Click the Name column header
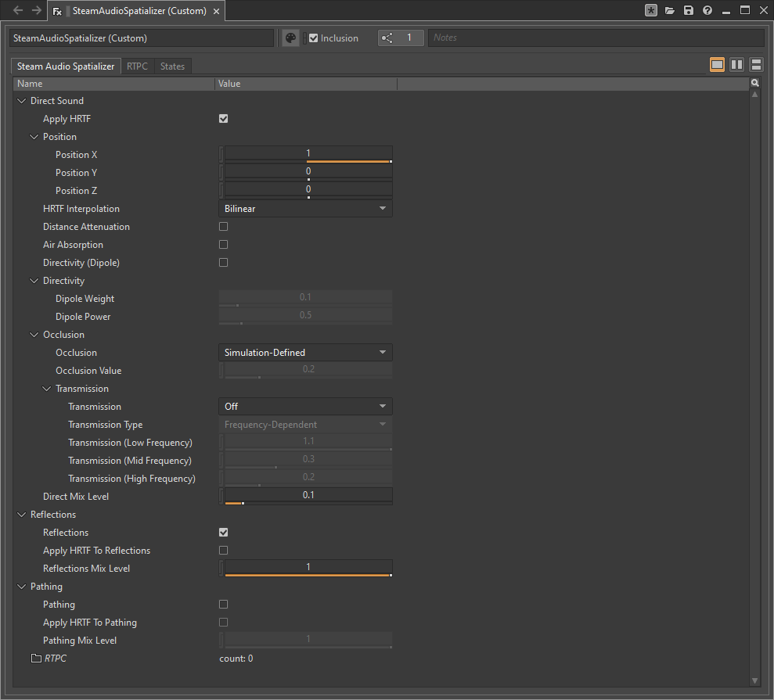This screenshot has width=774, height=700. click(x=113, y=84)
